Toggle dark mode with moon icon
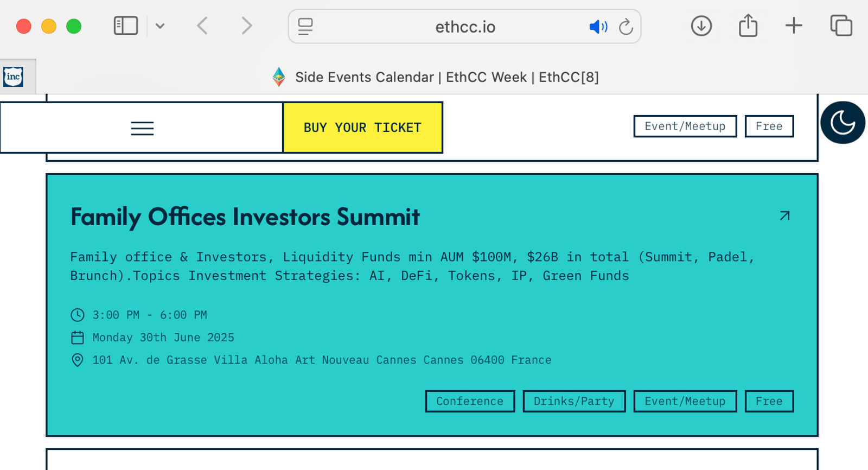868x470 pixels. point(843,123)
